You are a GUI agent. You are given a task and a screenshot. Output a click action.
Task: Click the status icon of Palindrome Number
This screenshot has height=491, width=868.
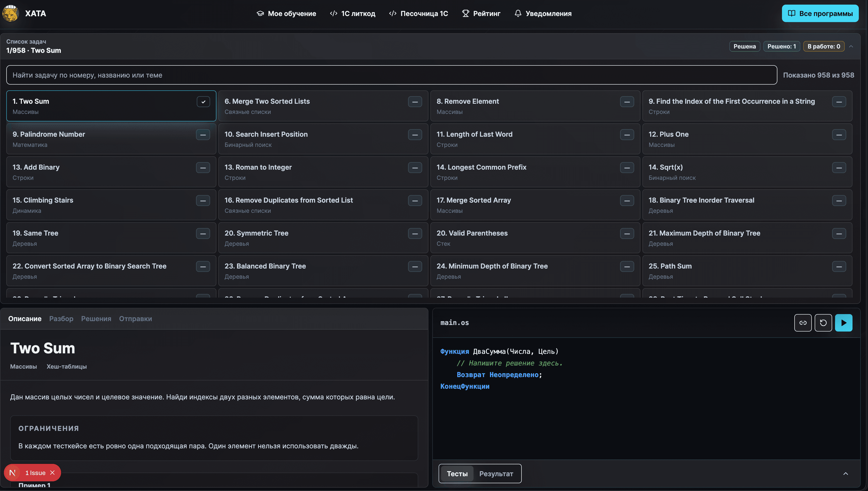[203, 135]
